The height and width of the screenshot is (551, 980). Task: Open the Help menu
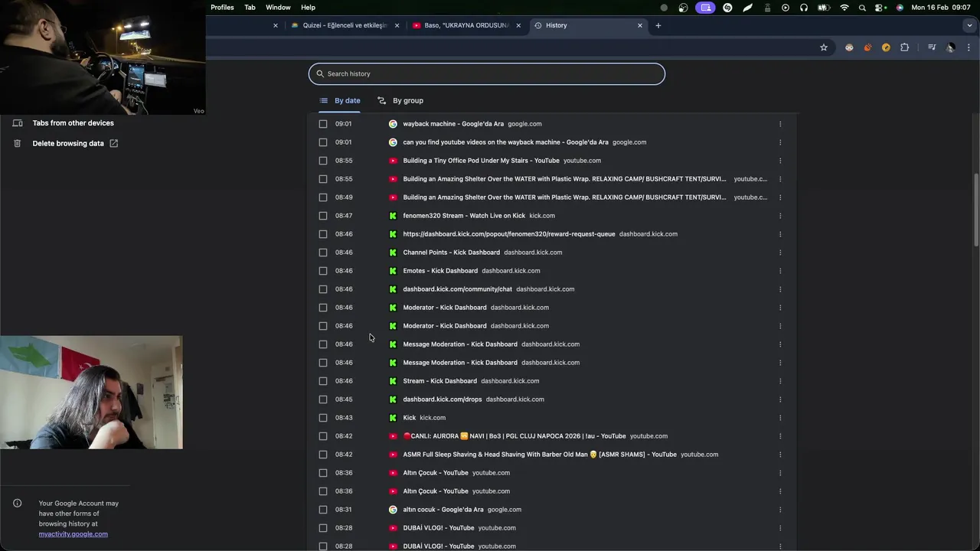tap(308, 7)
